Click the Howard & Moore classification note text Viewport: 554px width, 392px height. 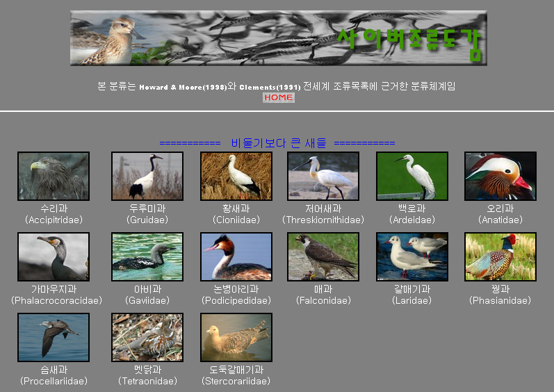(x=276, y=86)
